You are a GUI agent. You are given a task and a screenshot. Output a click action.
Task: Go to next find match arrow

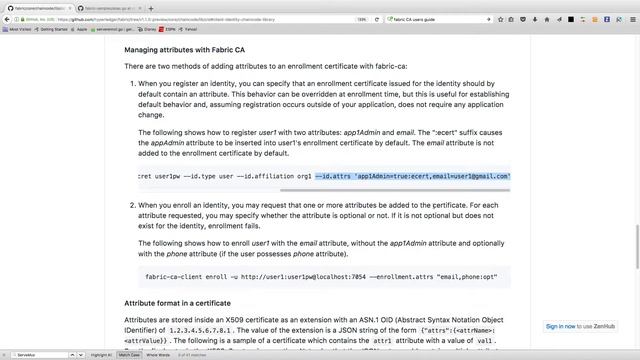pyautogui.click(x=81, y=355)
